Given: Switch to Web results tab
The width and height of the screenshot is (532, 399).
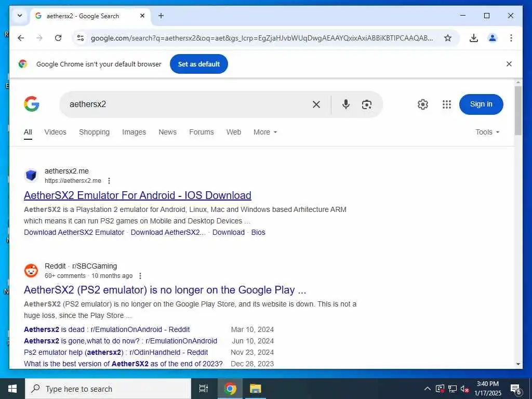Looking at the screenshot, I should coord(234,132).
